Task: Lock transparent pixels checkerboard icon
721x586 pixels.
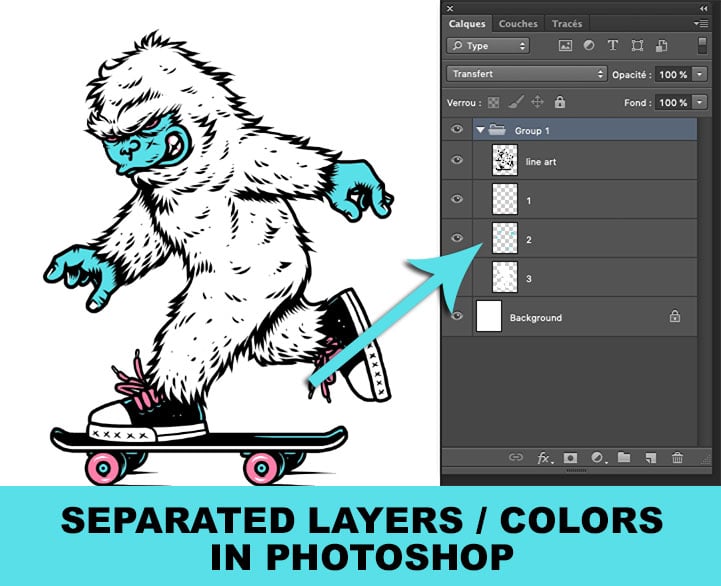Action: pyautogui.click(x=493, y=102)
